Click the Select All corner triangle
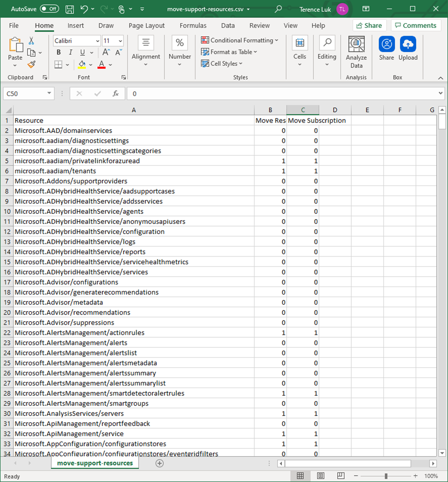448x482 pixels. point(8,110)
